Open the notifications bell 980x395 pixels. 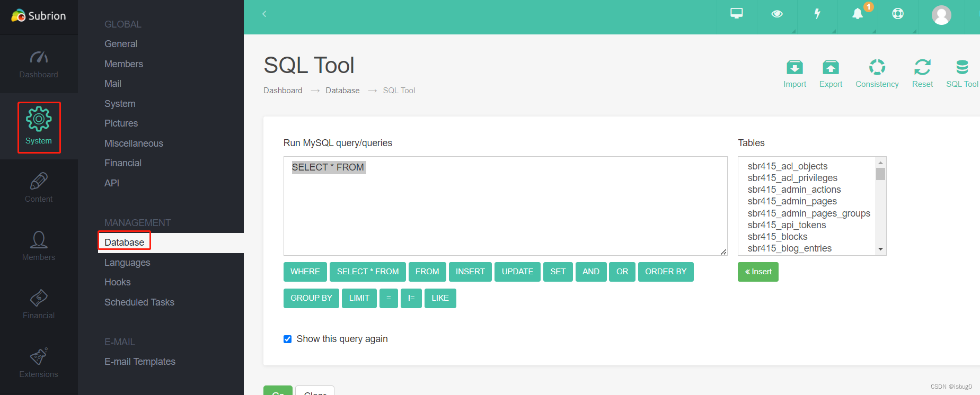[x=858, y=14]
